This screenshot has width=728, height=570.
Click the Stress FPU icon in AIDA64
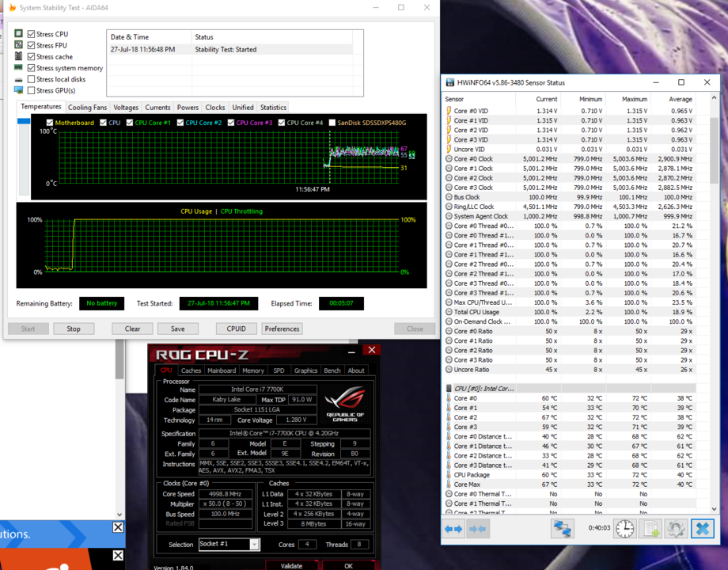[18, 44]
